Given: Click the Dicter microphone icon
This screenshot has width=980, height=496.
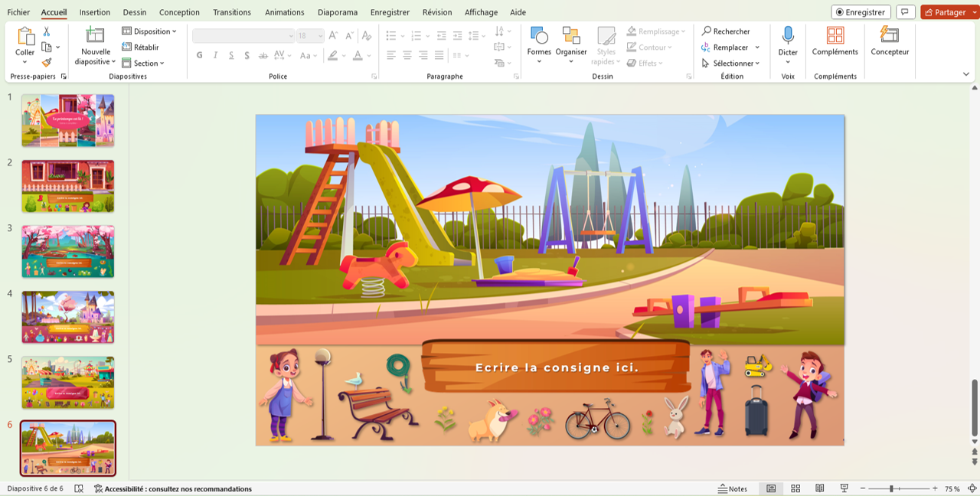Looking at the screenshot, I should tap(788, 35).
